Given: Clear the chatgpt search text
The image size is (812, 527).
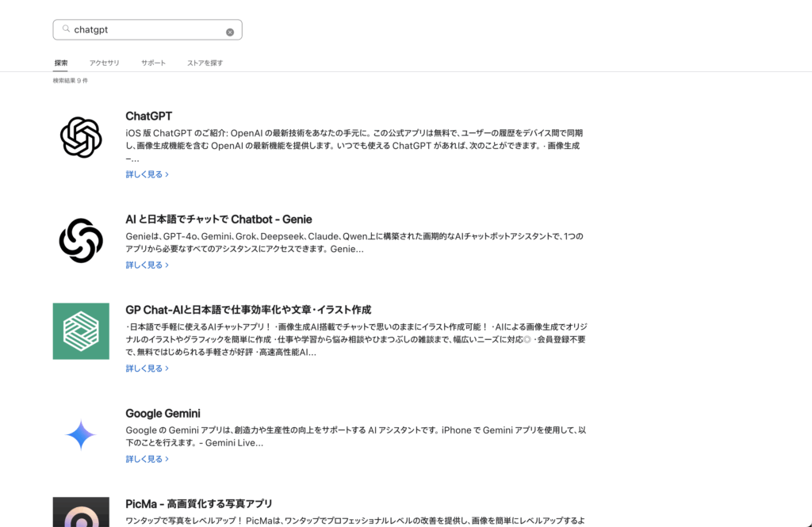Looking at the screenshot, I should 230,32.
